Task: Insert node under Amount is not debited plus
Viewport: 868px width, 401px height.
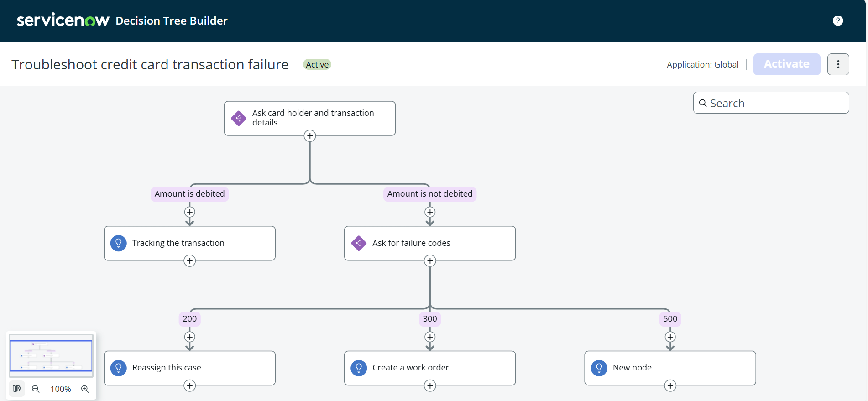Action: [430, 212]
